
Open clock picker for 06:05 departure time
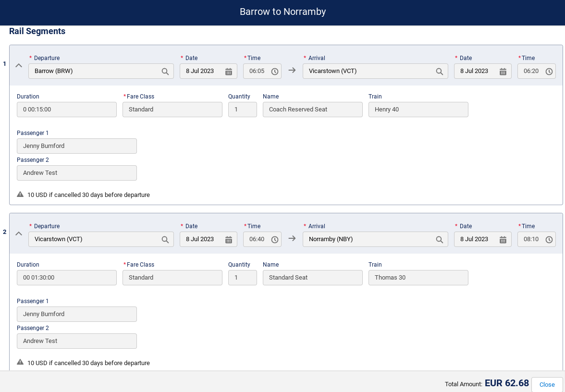click(275, 71)
